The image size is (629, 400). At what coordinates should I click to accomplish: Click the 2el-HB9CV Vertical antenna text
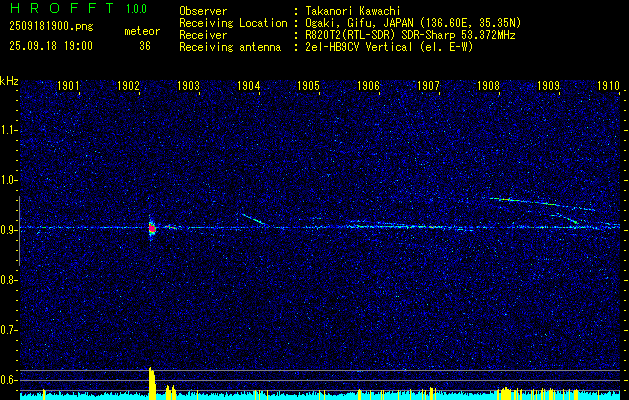[x=389, y=47]
